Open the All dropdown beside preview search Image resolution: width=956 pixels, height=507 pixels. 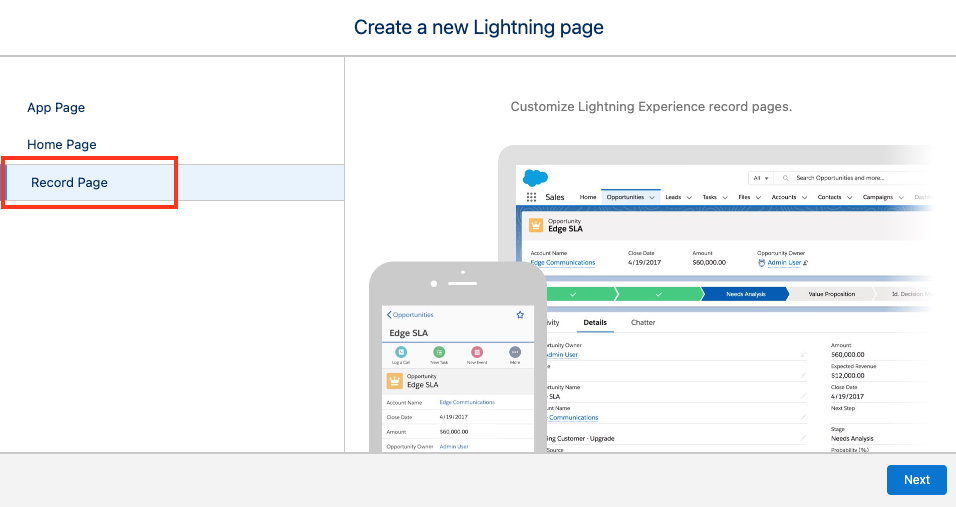click(760, 178)
